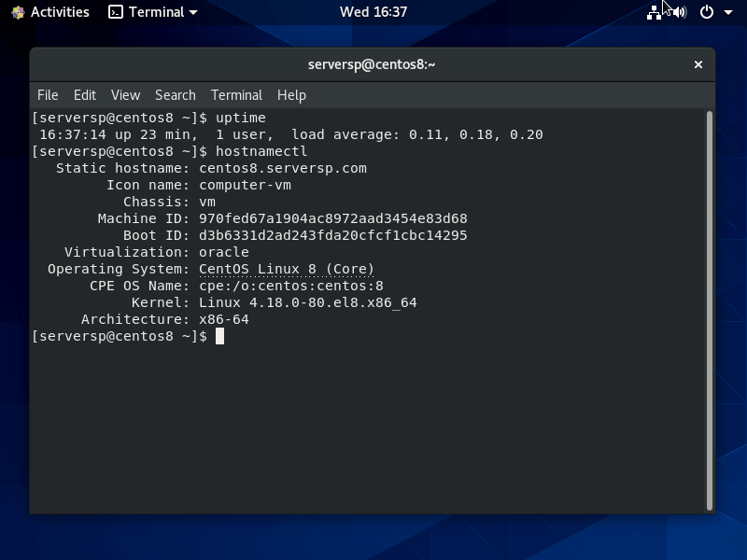Click the terminal vertical scrollbar

pos(710,311)
